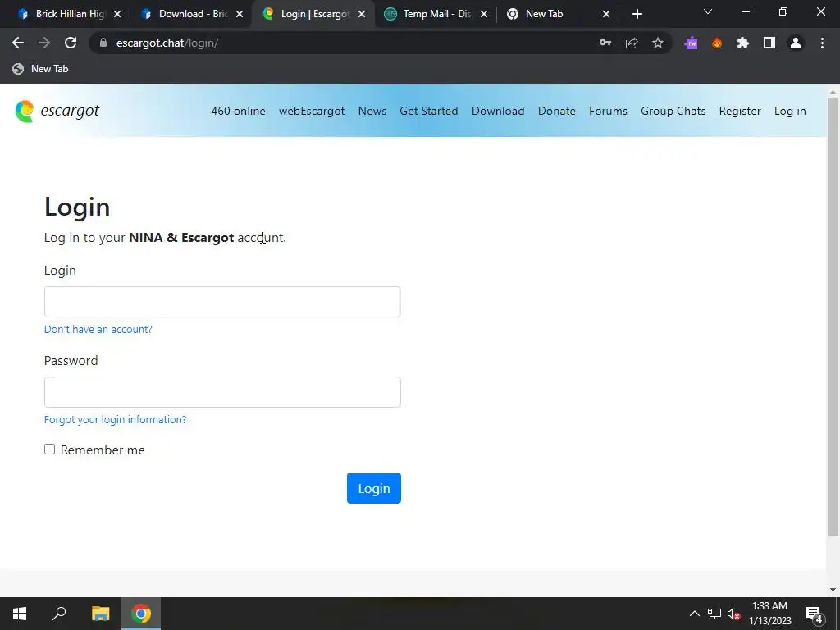Viewport: 840px width, 630px height.
Task: Click the address bar URL
Action: pyautogui.click(x=167, y=43)
